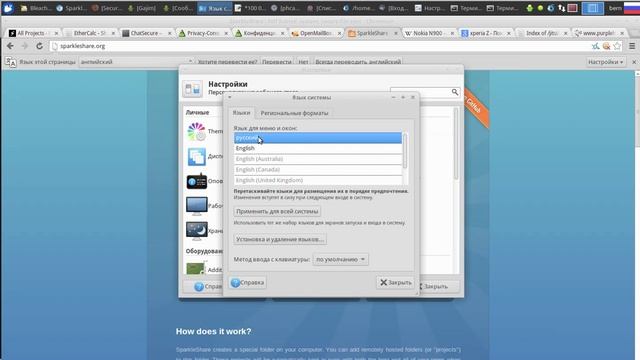Open the Хран... screensaver moon icon
The height and width of the screenshot is (360, 640).
(x=196, y=231)
